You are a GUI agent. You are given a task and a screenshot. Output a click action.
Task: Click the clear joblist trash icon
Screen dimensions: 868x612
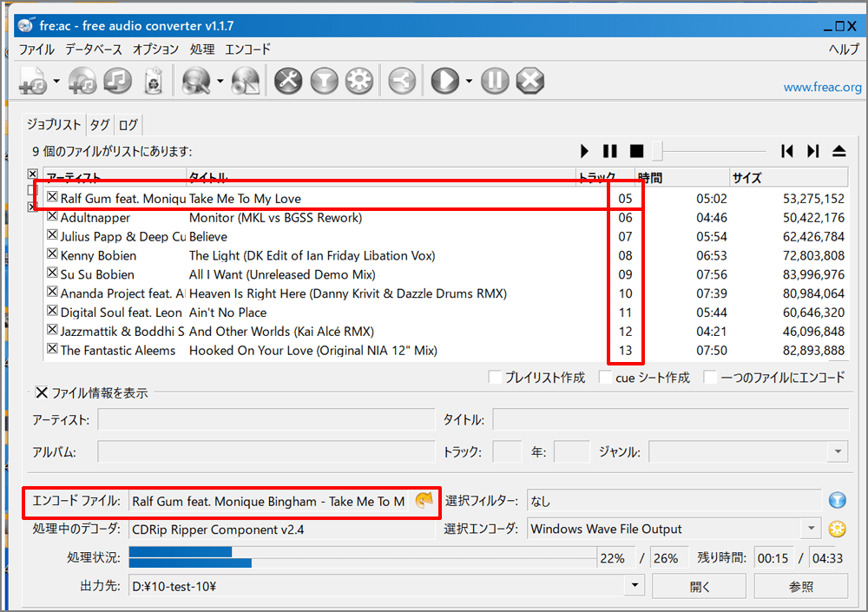tap(154, 81)
